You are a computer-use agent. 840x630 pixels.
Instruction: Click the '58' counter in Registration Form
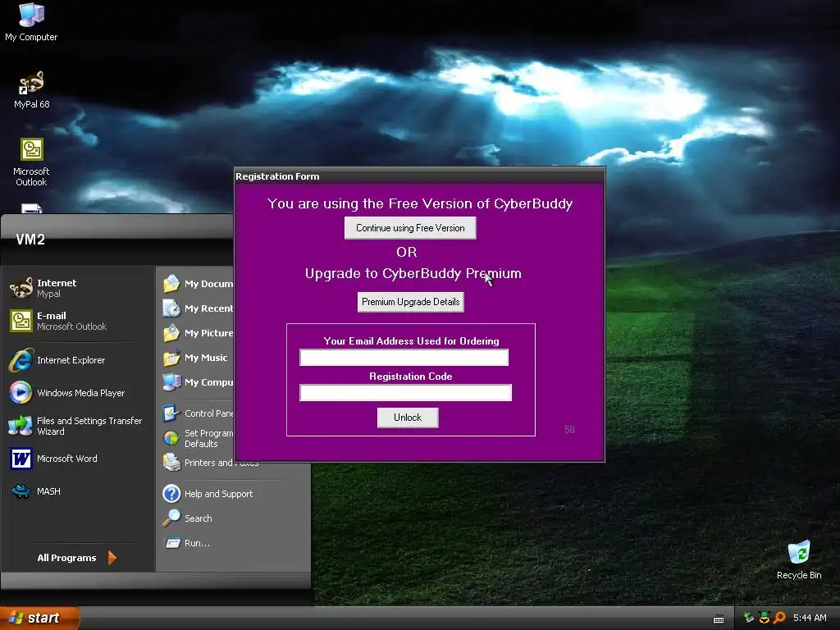tap(569, 430)
